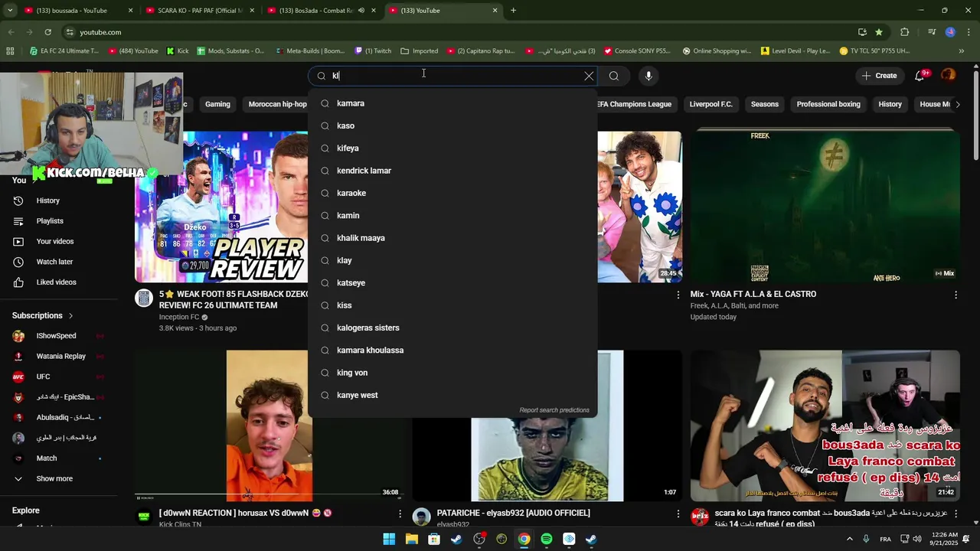Click Report search predictions link
This screenshot has width=980, height=551.
pyautogui.click(x=554, y=410)
